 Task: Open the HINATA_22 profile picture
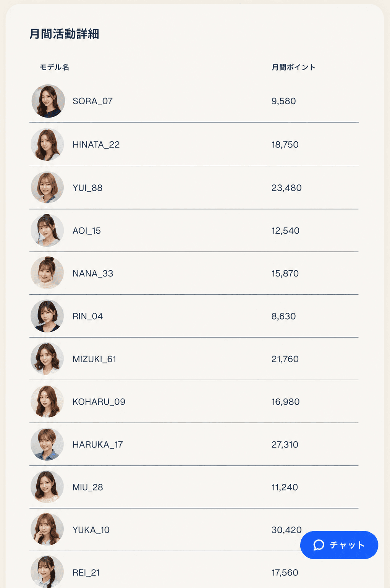[47, 144]
